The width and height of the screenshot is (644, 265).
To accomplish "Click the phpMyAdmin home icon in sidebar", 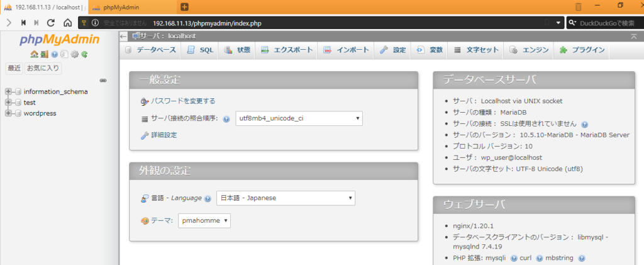I will (34, 54).
